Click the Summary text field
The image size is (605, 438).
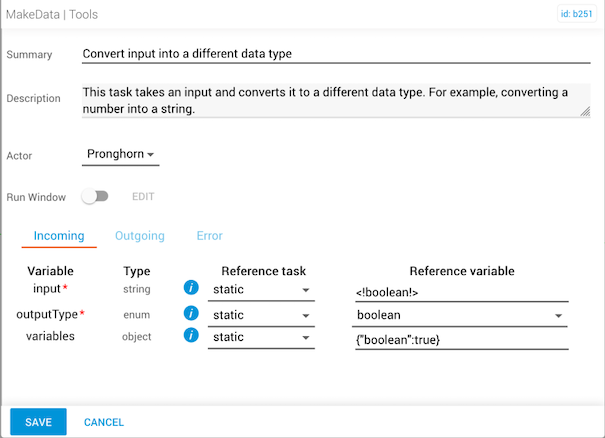[x=336, y=54]
